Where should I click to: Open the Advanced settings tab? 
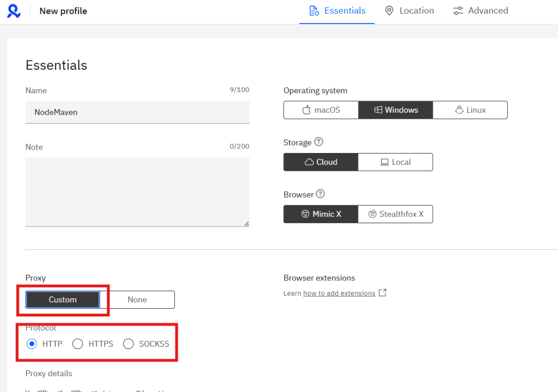tap(480, 11)
